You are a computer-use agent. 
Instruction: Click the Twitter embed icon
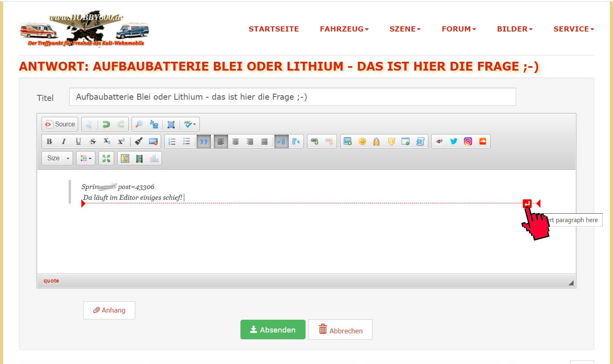pos(453,142)
